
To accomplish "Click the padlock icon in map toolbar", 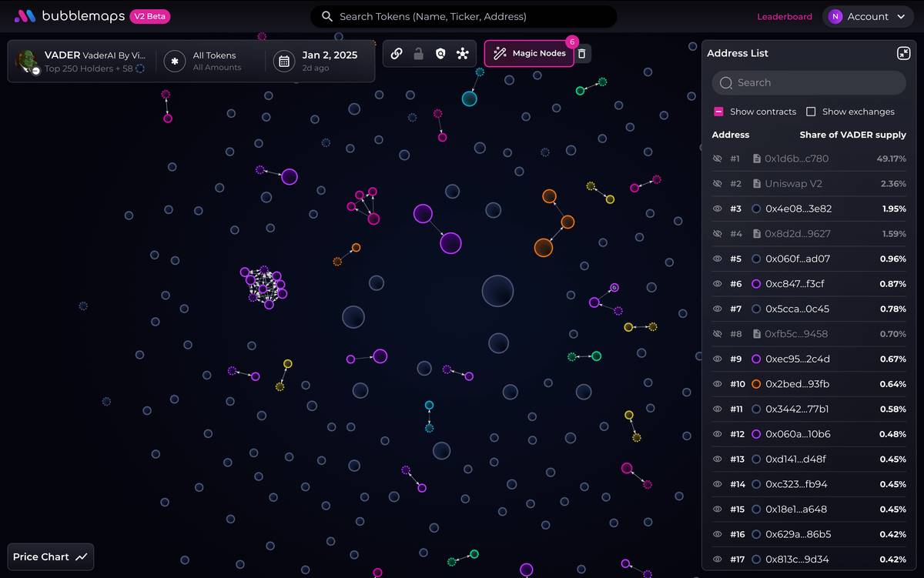I will (x=418, y=53).
